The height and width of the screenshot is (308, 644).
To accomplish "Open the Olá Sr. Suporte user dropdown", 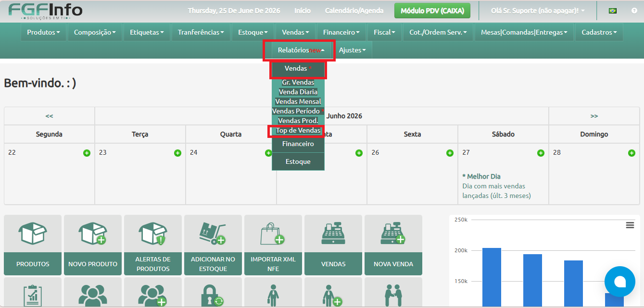I will (538, 11).
